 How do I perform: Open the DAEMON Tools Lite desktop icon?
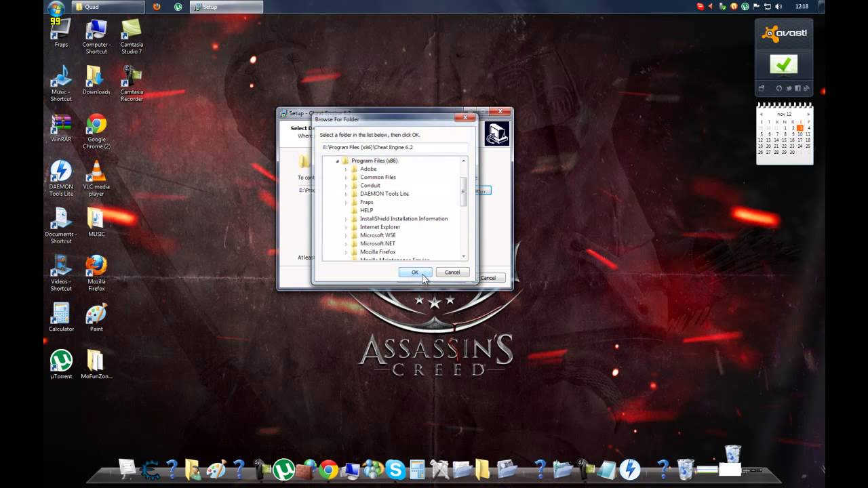pyautogui.click(x=60, y=179)
